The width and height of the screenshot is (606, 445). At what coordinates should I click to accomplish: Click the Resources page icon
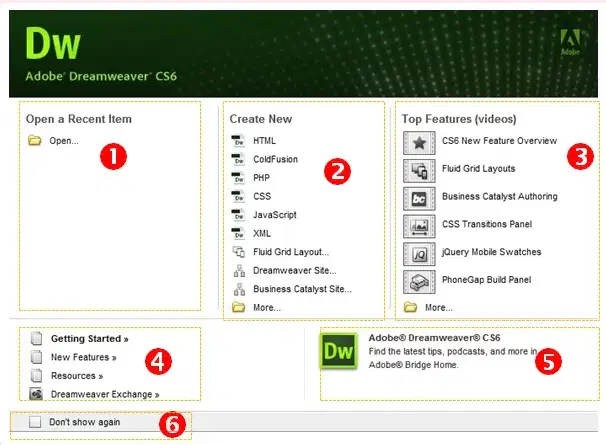36,375
